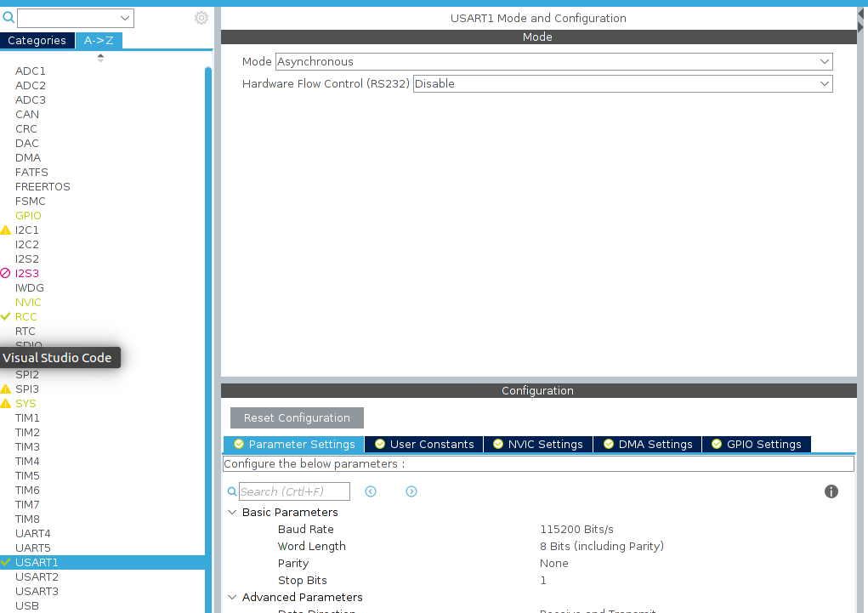Click the search magnifier icon in peripheral list
The width and height of the screenshot is (868, 613).
point(9,17)
